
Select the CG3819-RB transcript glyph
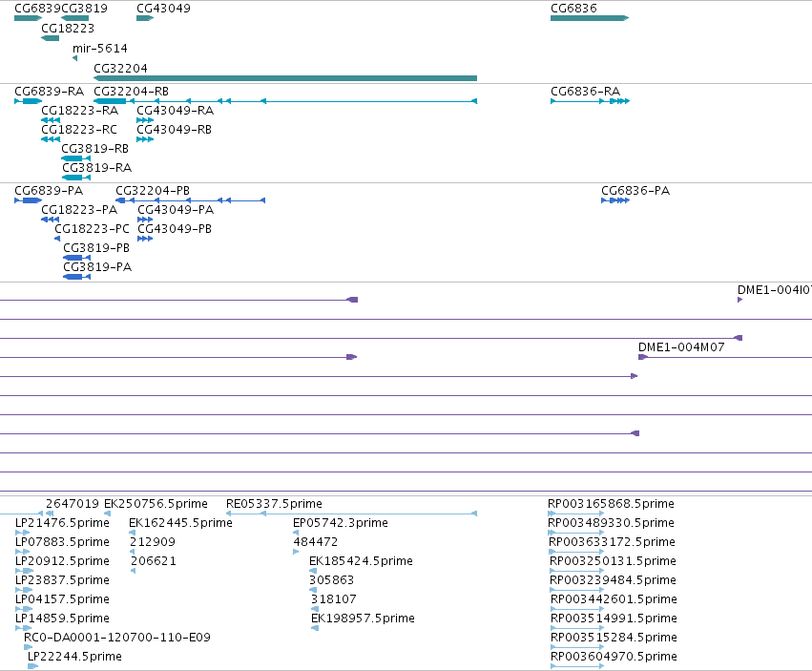[75, 158]
